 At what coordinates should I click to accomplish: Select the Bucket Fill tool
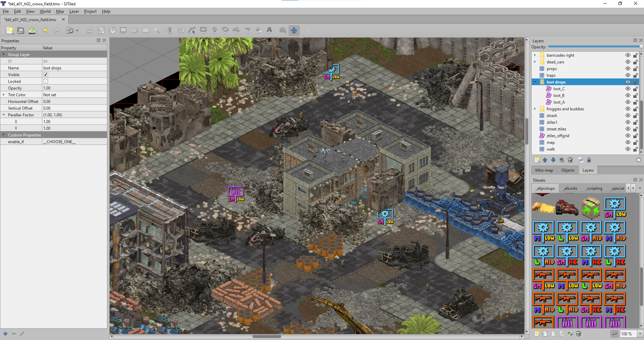click(112, 31)
